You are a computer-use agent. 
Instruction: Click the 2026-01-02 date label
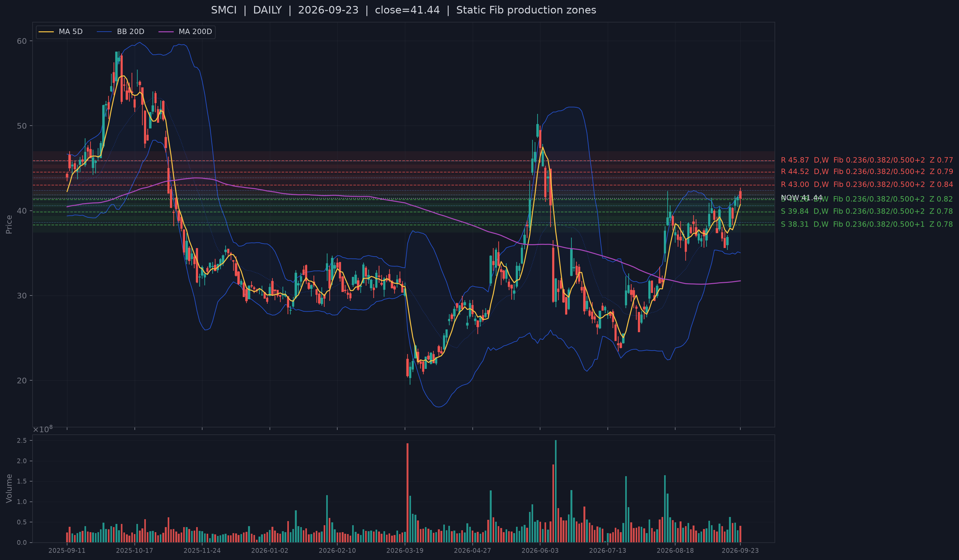click(x=270, y=551)
